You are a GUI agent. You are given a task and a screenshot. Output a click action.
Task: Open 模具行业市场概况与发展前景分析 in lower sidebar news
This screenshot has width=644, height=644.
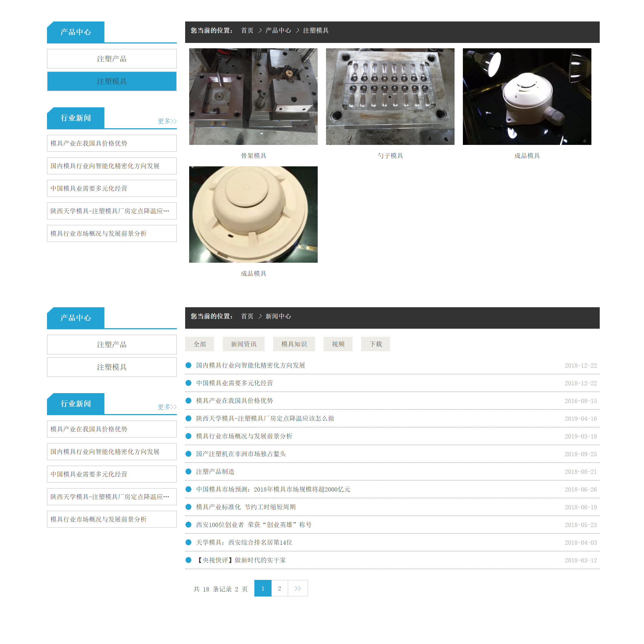pos(112,519)
